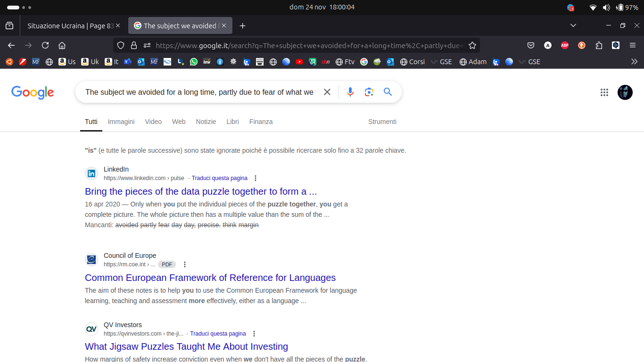Search by image with Google Lens
This screenshot has width=644, height=362.
point(369,92)
